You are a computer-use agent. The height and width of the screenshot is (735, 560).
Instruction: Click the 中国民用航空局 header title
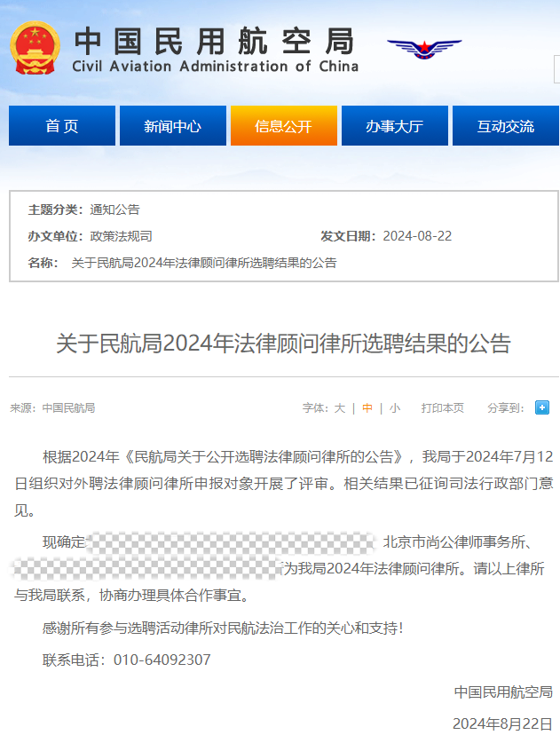[x=215, y=41]
